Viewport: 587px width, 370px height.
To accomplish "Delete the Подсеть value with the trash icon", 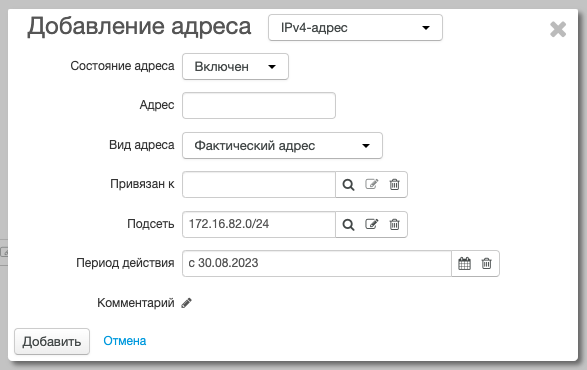I will 395,224.
